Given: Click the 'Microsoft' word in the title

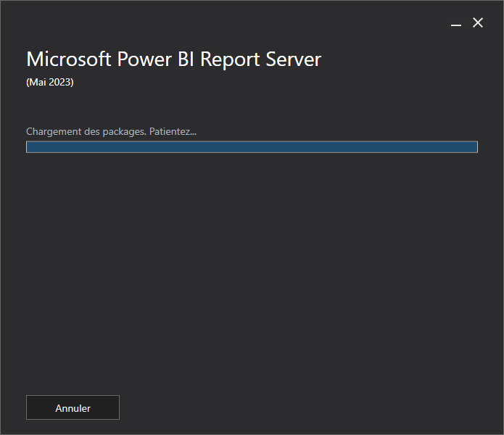Looking at the screenshot, I should click(69, 59).
